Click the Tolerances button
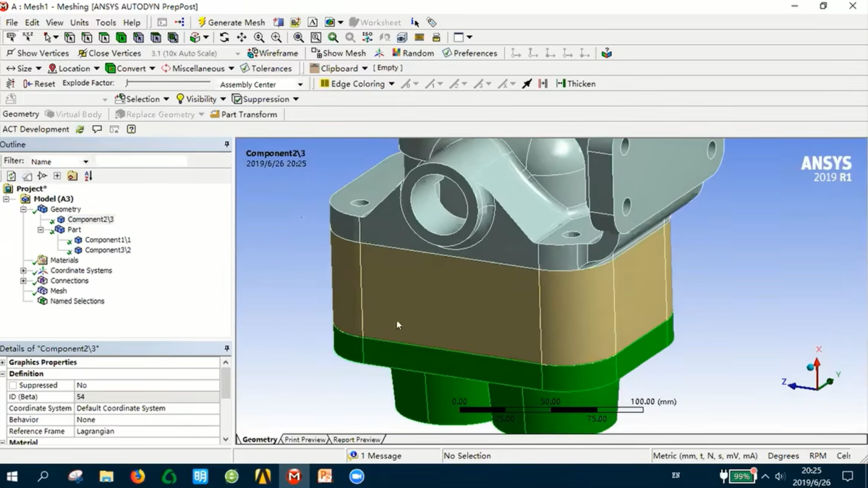This screenshot has width=868, height=488. pos(266,69)
